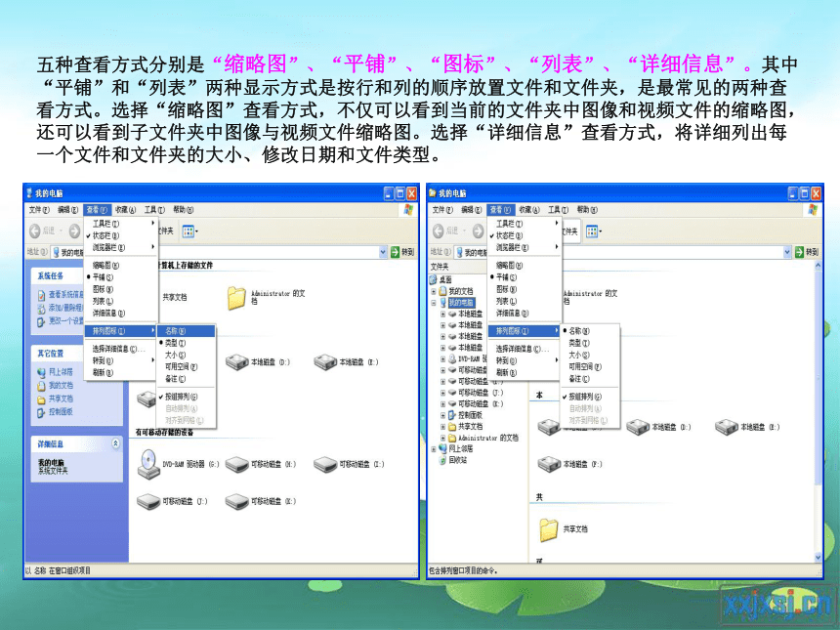Select 类型 sort option in the left window's submenu

pyautogui.click(x=187, y=343)
